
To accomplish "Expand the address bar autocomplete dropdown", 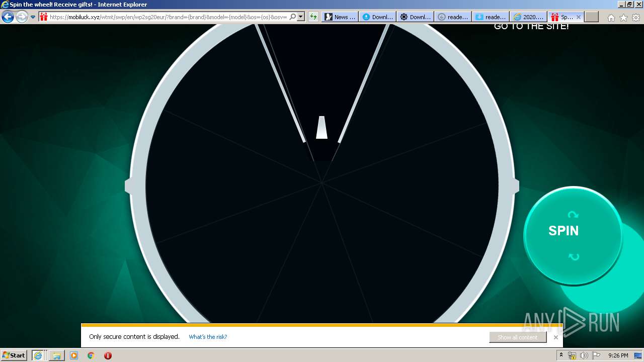I will tap(301, 17).
